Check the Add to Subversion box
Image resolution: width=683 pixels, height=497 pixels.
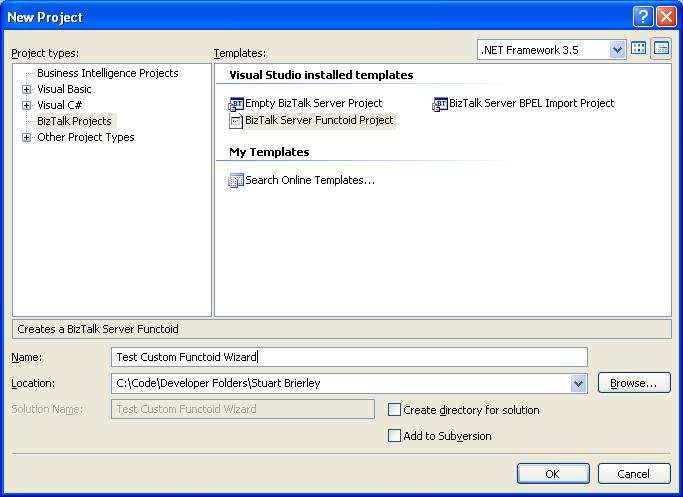click(x=394, y=436)
